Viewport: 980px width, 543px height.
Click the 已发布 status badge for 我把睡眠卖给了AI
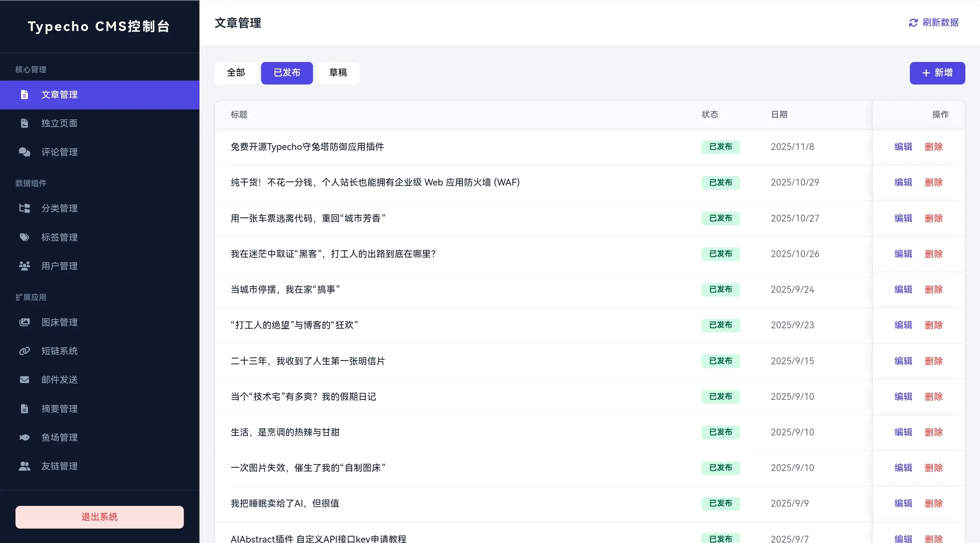[720, 503]
